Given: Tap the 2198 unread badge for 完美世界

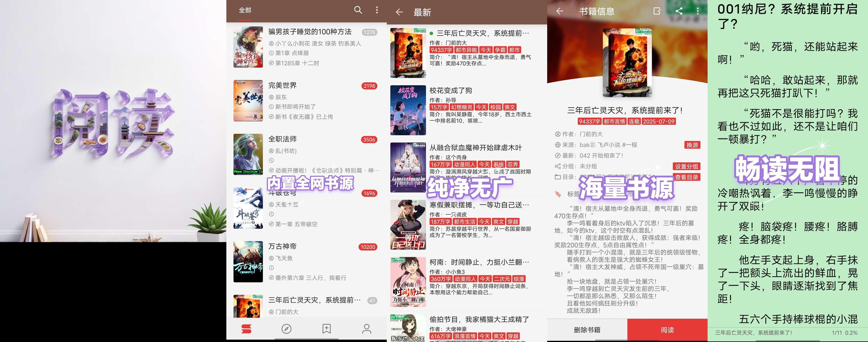Looking at the screenshot, I should [x=369, y=86].
